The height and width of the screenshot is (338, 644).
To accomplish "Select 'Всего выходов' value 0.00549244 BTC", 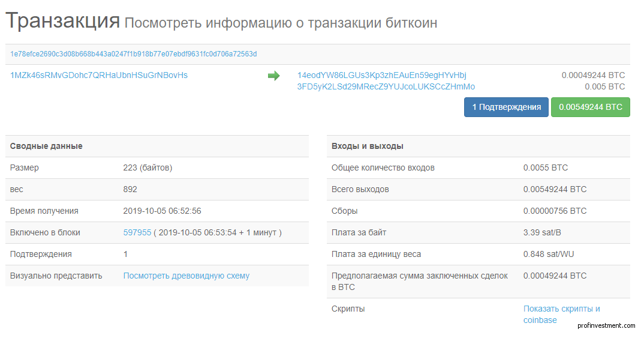I will (555, 189).
